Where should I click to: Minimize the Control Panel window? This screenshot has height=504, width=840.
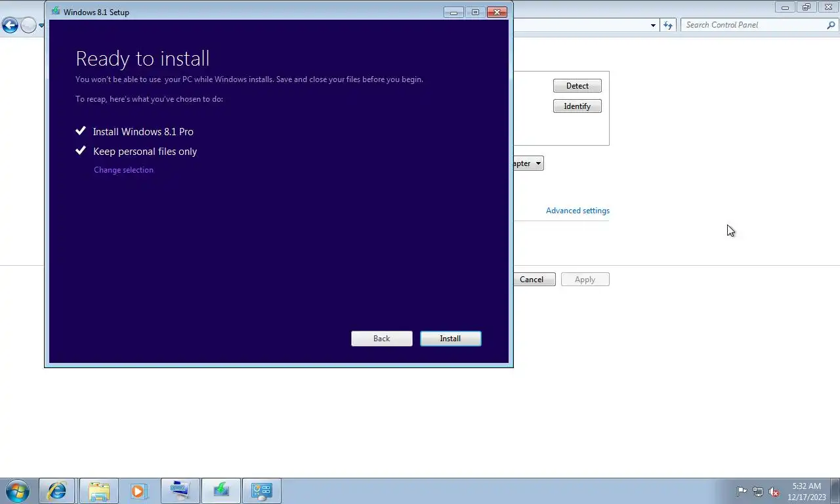785,7
